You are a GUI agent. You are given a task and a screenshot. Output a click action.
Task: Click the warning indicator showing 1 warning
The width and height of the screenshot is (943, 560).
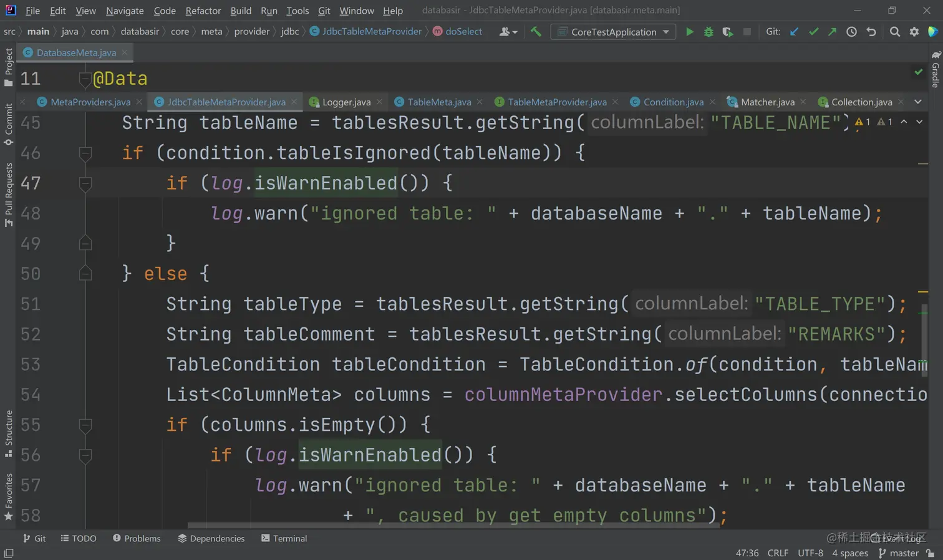(x=863, y=122)
